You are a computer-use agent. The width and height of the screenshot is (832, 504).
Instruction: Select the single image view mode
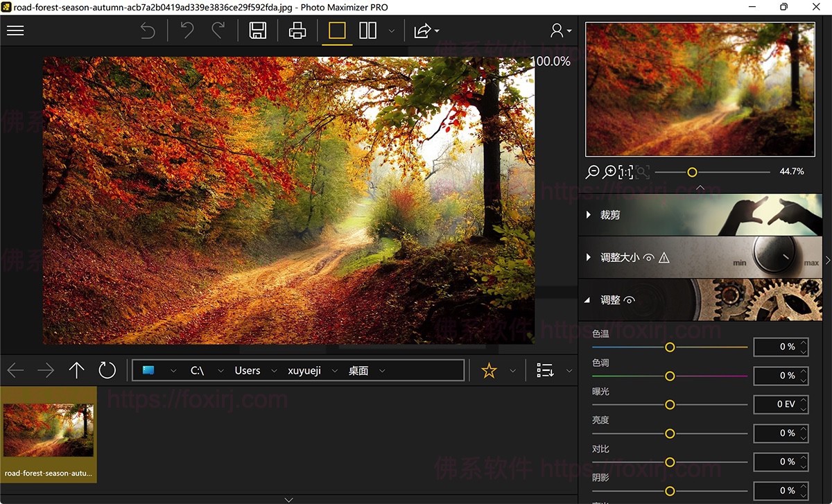[x=336, y=31]
